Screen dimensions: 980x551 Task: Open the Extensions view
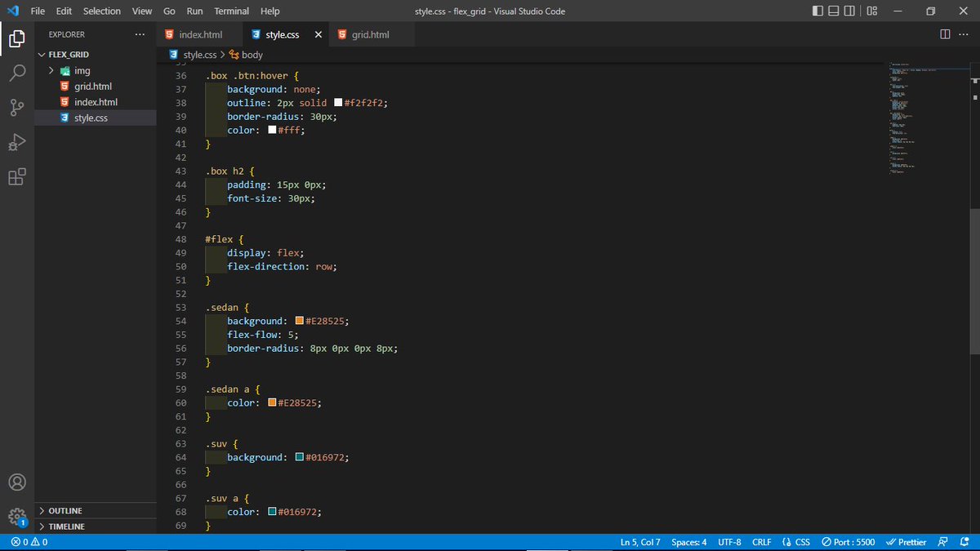(16, 177)
